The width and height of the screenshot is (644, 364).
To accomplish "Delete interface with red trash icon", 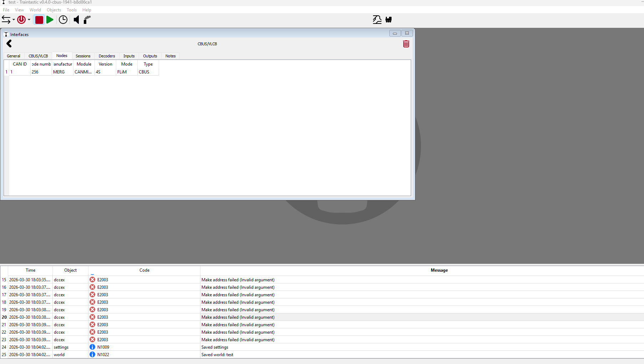I will [x=406, y=44].
